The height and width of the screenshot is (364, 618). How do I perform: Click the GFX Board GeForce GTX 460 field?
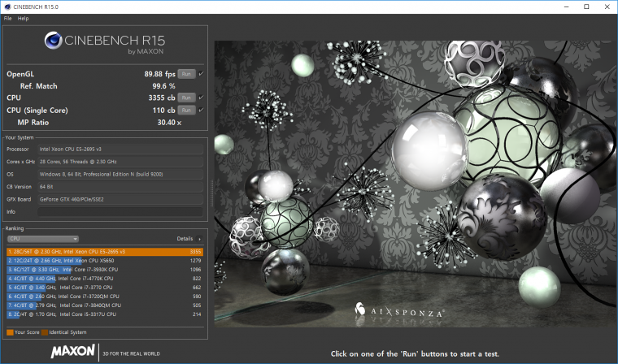tap(120, 199)
